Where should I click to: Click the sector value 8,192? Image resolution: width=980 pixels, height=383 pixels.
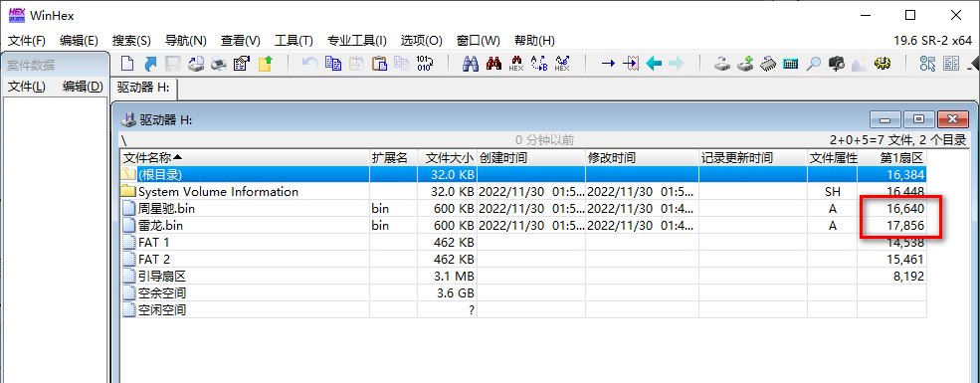point(908,276)
